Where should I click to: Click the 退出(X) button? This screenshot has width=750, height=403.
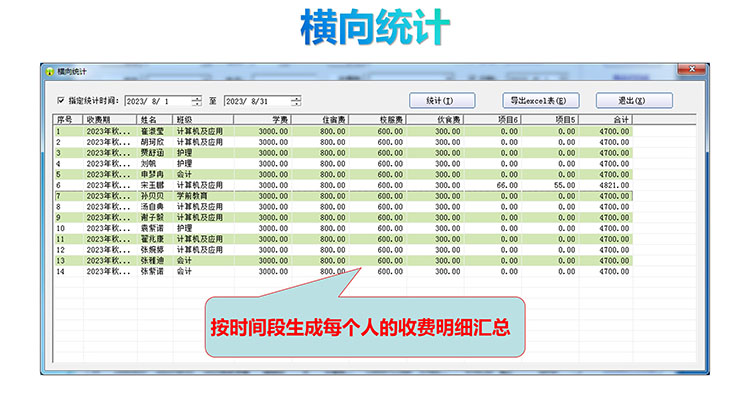pyautogui.click(x=634, y=100)
